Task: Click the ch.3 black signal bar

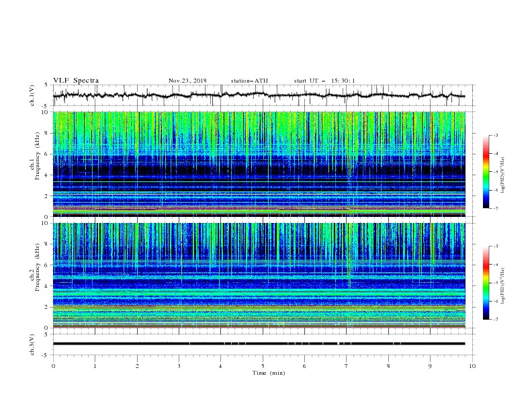Action: coord(259,344)
